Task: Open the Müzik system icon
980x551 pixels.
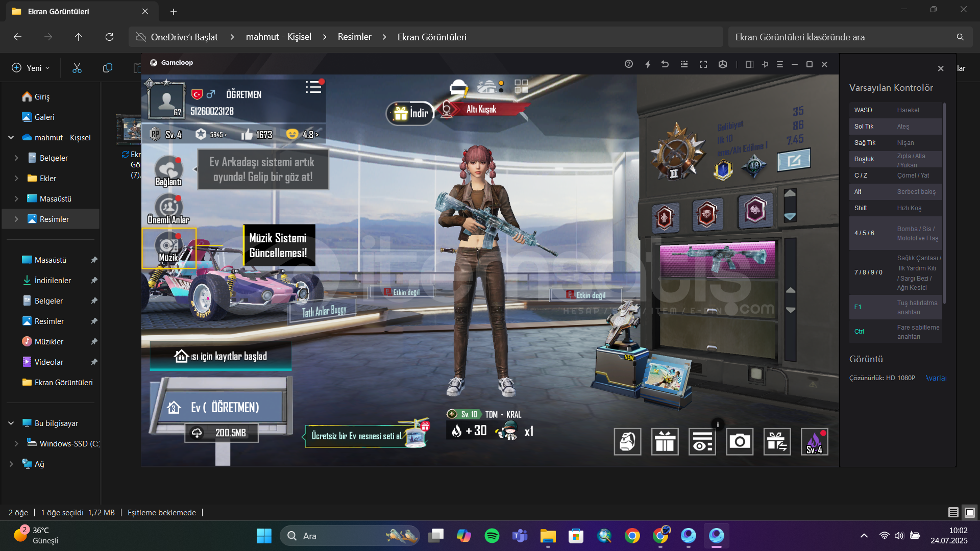Action: pyautogui.click(x=169, y=248)
